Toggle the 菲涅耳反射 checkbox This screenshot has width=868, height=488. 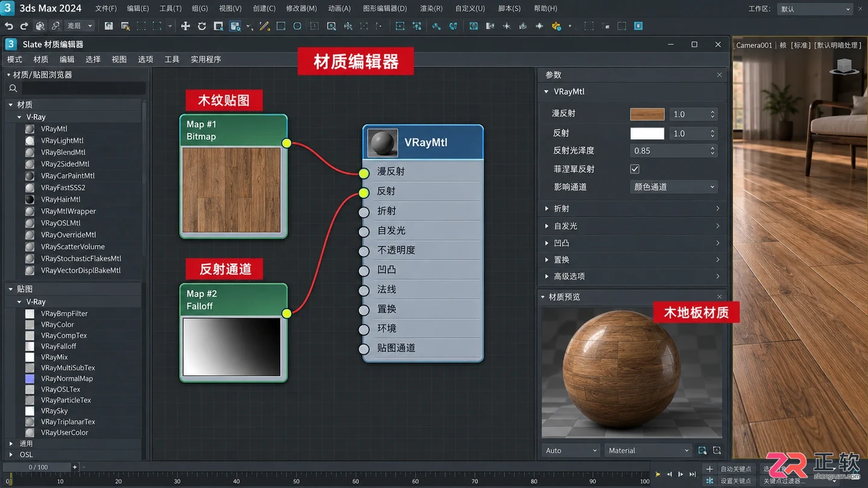635,169
